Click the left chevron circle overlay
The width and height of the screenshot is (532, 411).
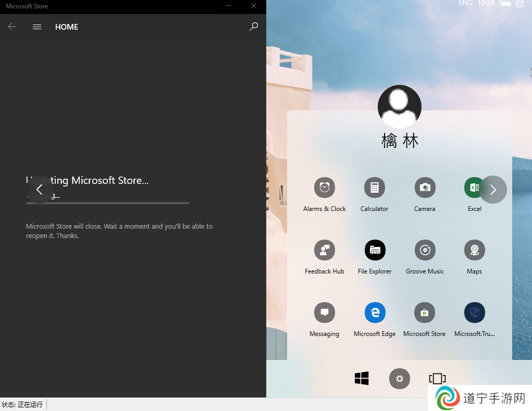pos(40,190)
